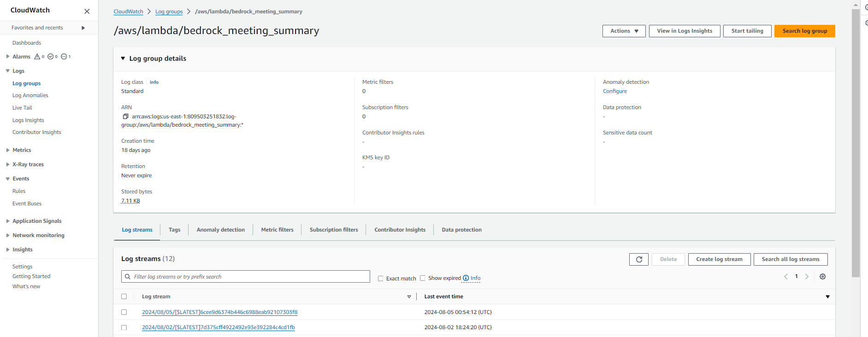Enable Exact match checkbox
Screen dimensions: 868x337
pyautogui.click(x=381, y=279)
